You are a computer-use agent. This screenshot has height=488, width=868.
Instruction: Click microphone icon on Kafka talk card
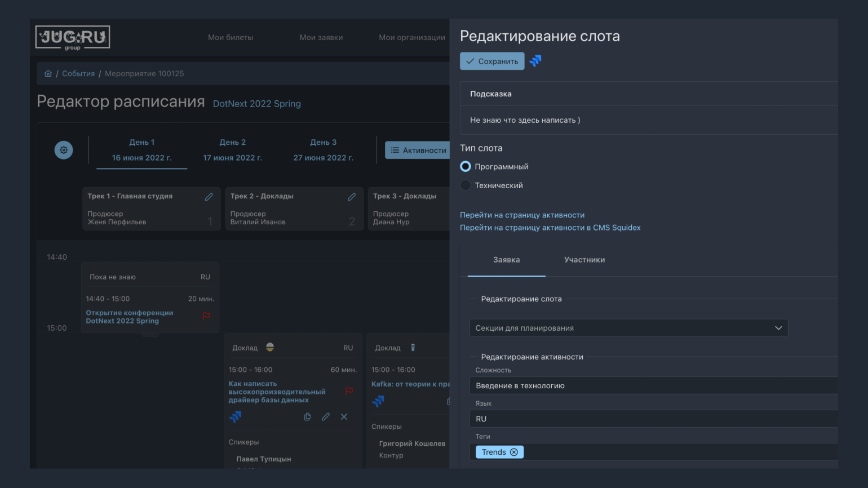[413, 347]
